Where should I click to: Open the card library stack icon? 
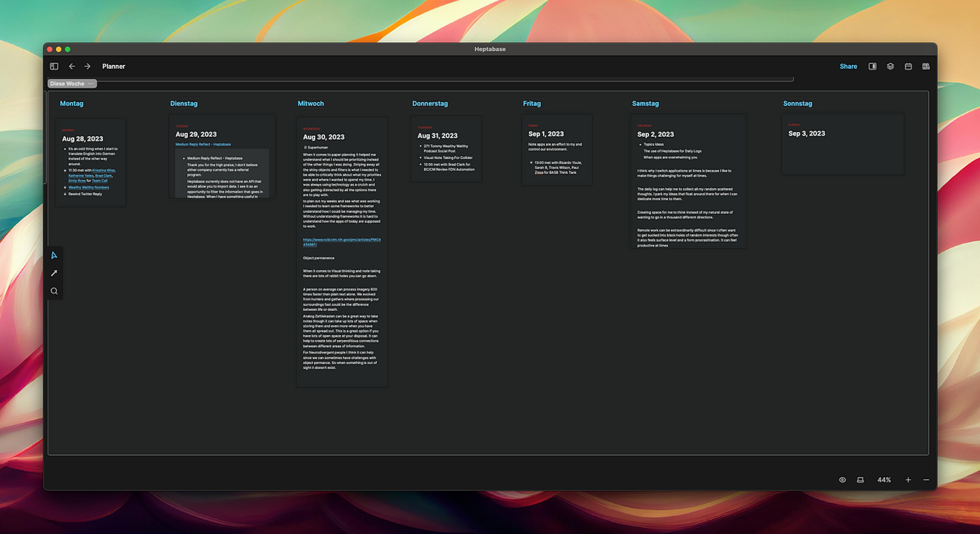[x=890, y=66]
